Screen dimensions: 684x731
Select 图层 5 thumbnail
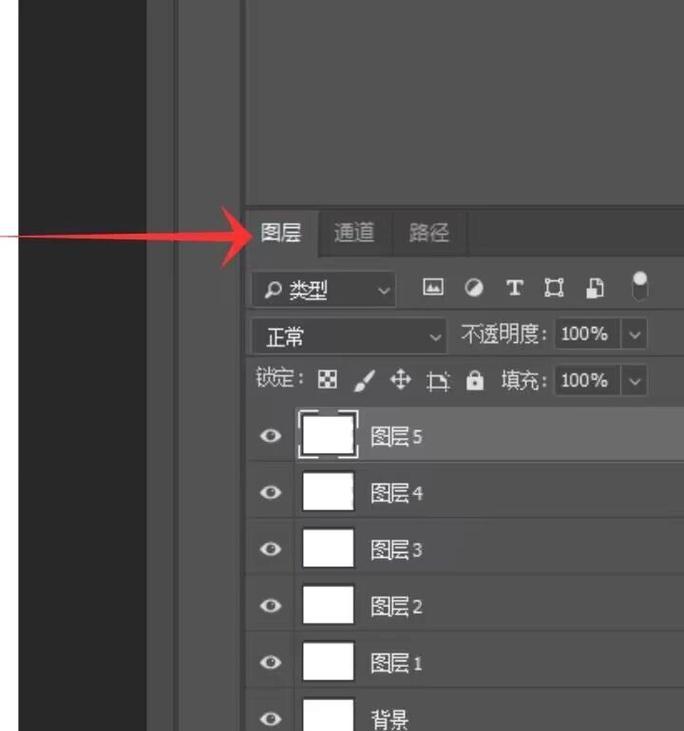coord(328,434)
